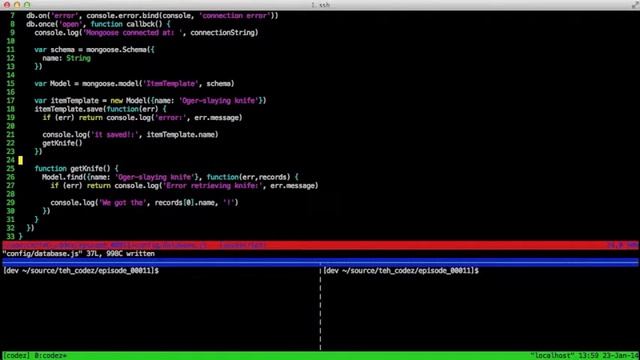This screenshot has width=640, height=360.
Task: Click "new" keyword on line 17
Action: point(116,100)
